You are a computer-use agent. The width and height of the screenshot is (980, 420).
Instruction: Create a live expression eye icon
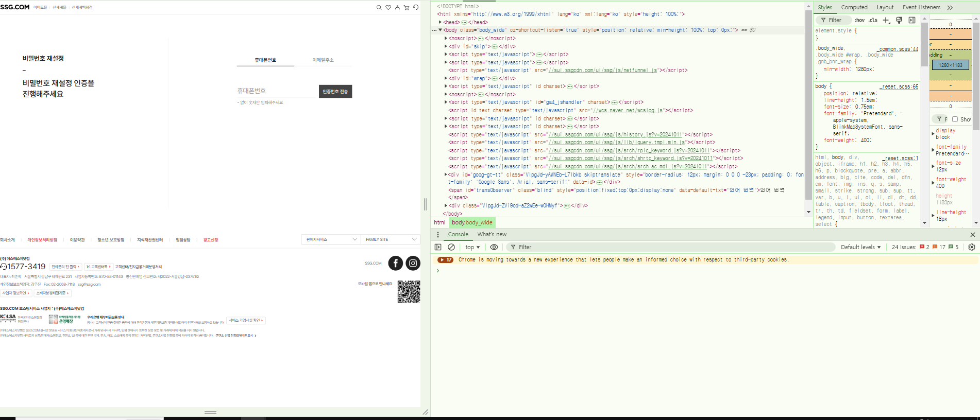(x=494, y=247)
